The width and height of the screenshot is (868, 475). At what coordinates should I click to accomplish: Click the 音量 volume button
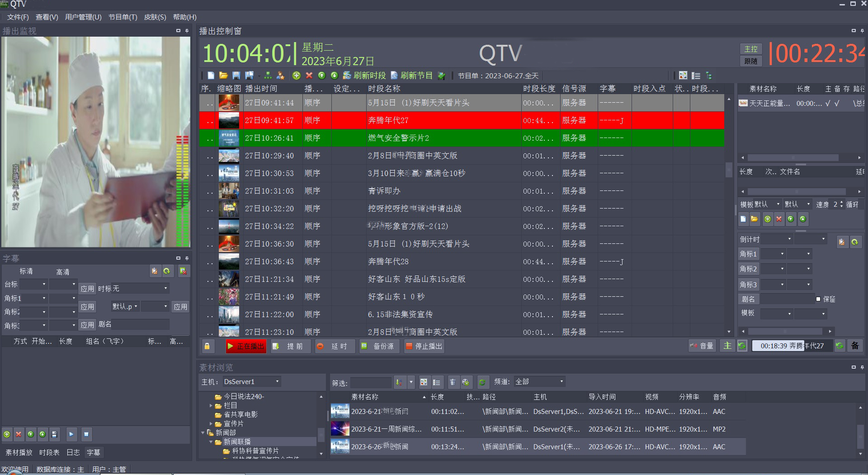point(702,346)
